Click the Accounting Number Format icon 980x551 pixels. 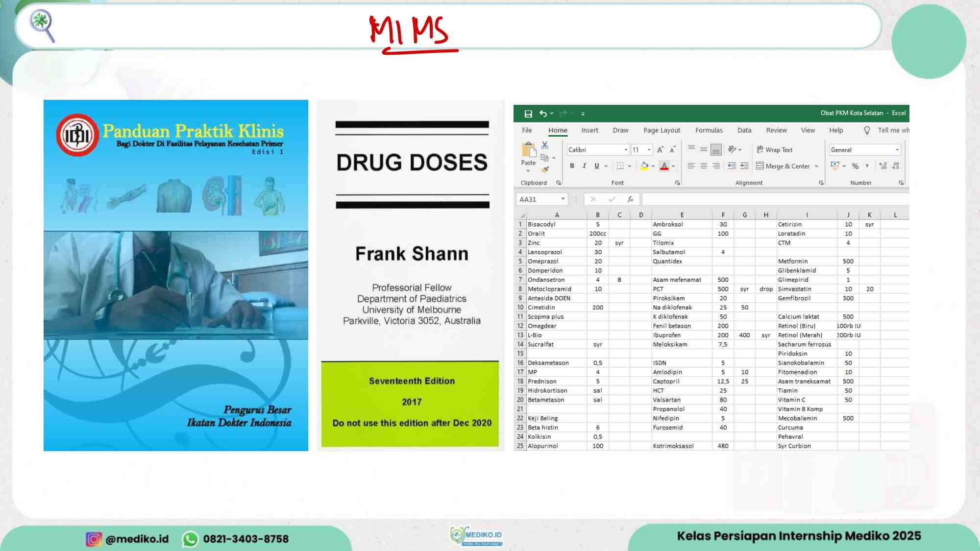coord(835,166)
